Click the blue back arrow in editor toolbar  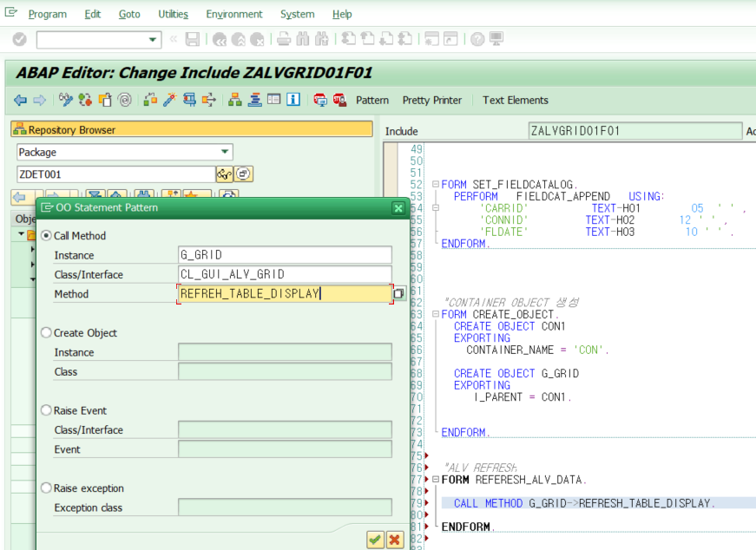click(x=20, y=101)
